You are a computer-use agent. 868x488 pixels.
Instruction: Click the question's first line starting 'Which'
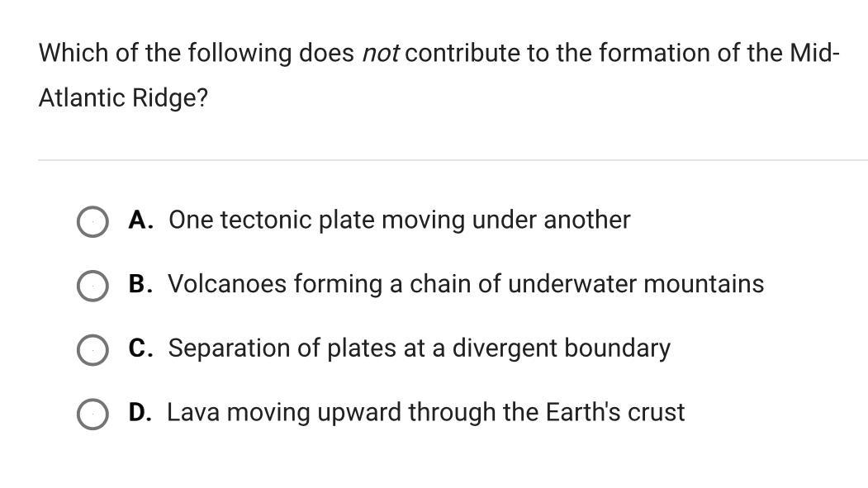pyautogui.click(x=439, y=54)
